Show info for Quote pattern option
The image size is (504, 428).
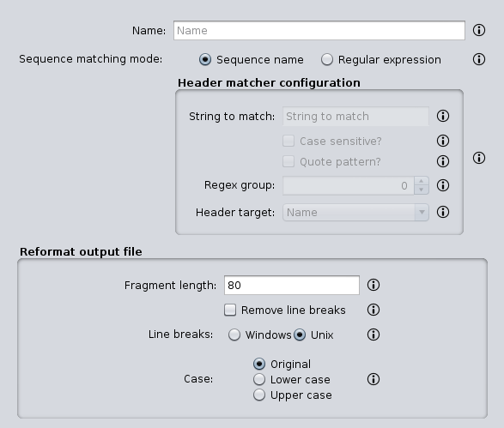pyautogui.click(x=443, y=161)
